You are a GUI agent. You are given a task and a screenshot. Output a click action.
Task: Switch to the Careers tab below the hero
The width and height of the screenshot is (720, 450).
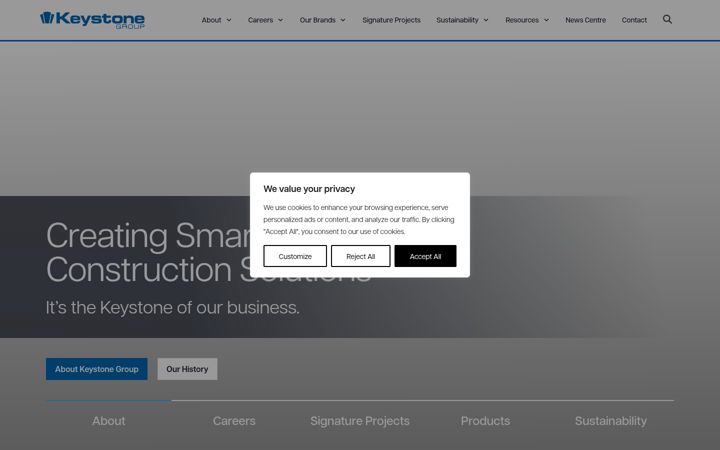[234, 421]
